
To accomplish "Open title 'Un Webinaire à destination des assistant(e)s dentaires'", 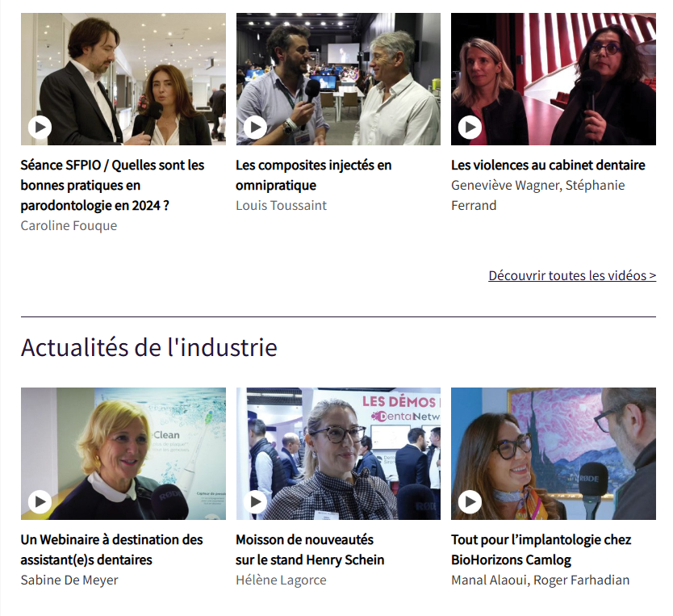I will [x=111, y=550].
